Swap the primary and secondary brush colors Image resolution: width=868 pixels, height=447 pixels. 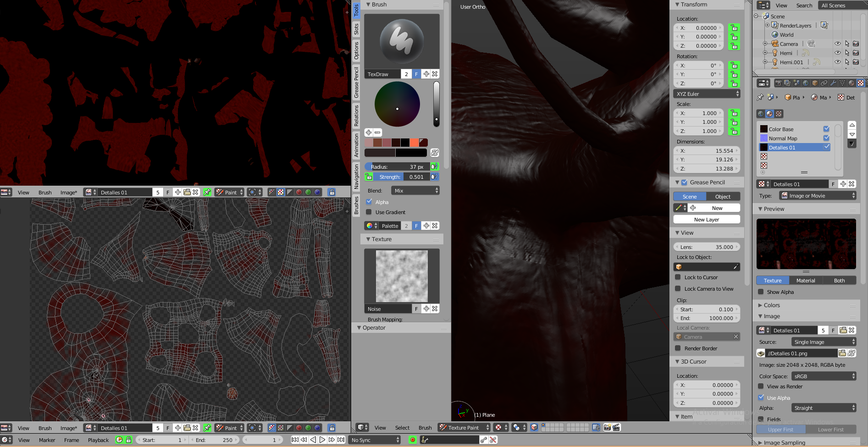(434, 153)
